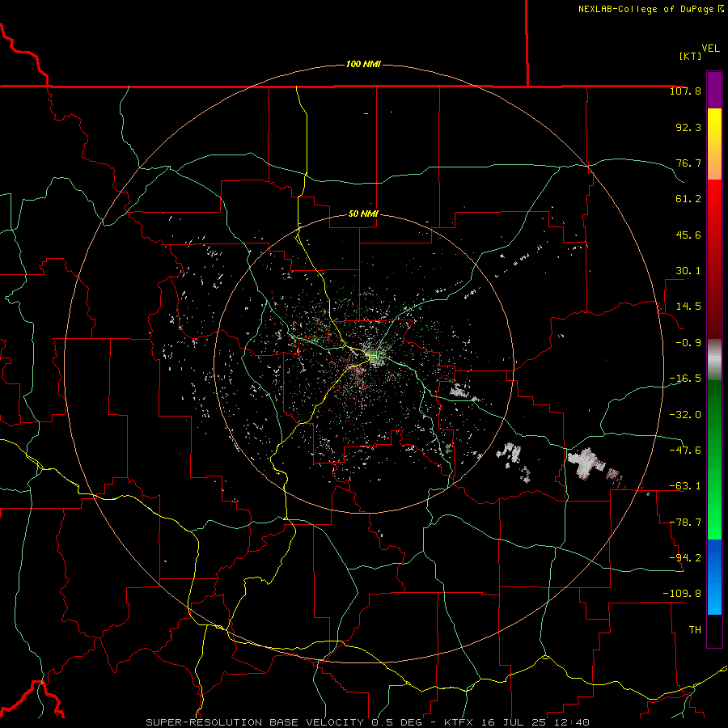Click the [KT] units label
Screen dimensions: 728x728
click(x=690, y=56)
